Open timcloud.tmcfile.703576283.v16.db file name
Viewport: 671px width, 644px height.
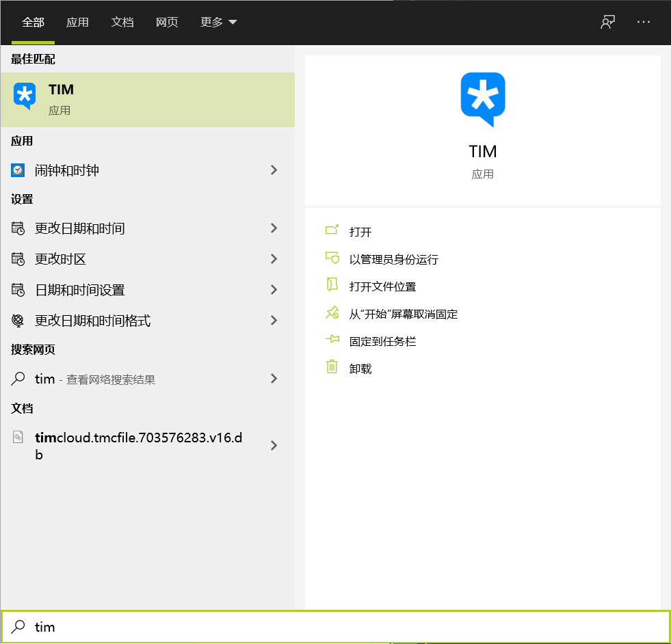click(x=139, y=446)
